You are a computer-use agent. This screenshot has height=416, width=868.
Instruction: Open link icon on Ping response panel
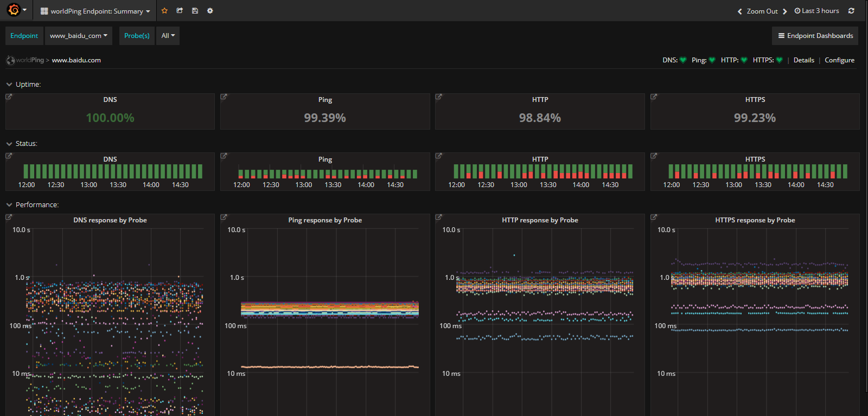coord(224,217)
